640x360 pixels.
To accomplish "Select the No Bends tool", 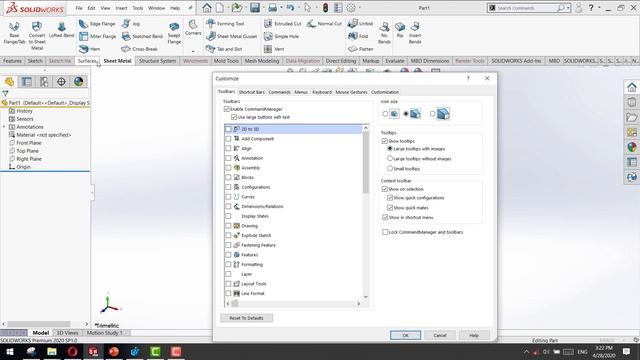I will tap(384, 33).
